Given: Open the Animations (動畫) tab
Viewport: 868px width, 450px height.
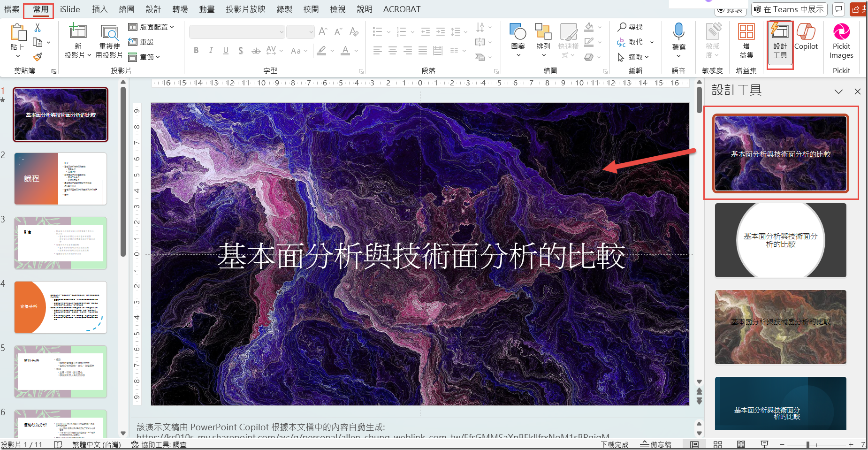Looking at the screenshot, I should coord(206,9).
